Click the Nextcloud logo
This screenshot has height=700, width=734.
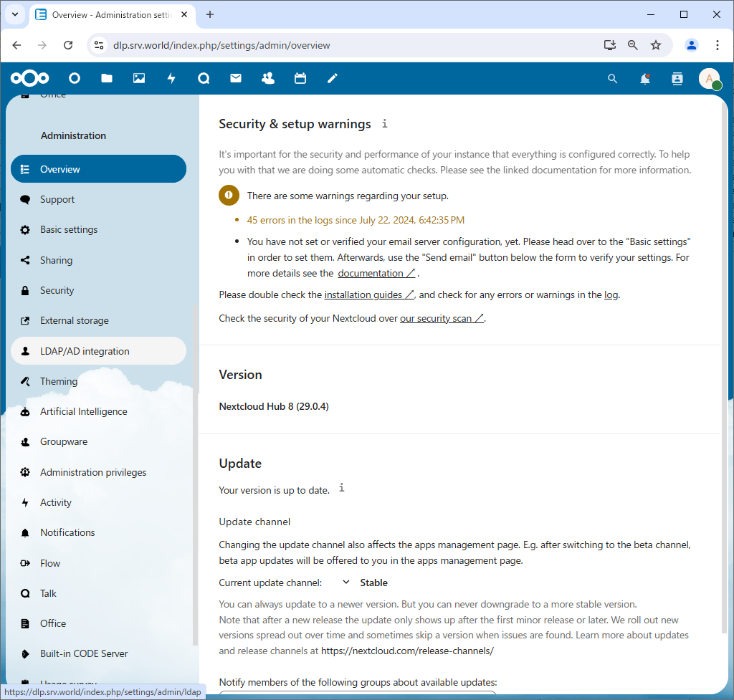pyautogui.click(x=29, y=78)
